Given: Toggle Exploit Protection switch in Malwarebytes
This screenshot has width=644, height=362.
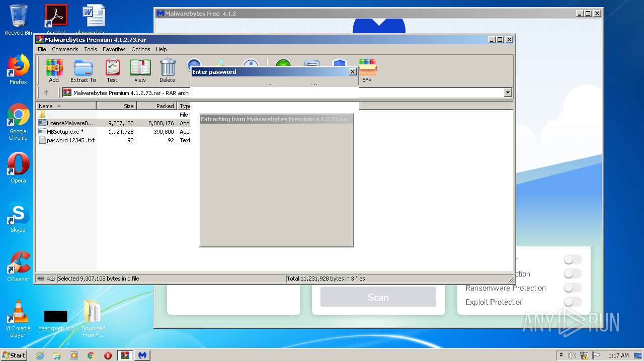Looking at the screenshot, I should (x=573, y=302).
